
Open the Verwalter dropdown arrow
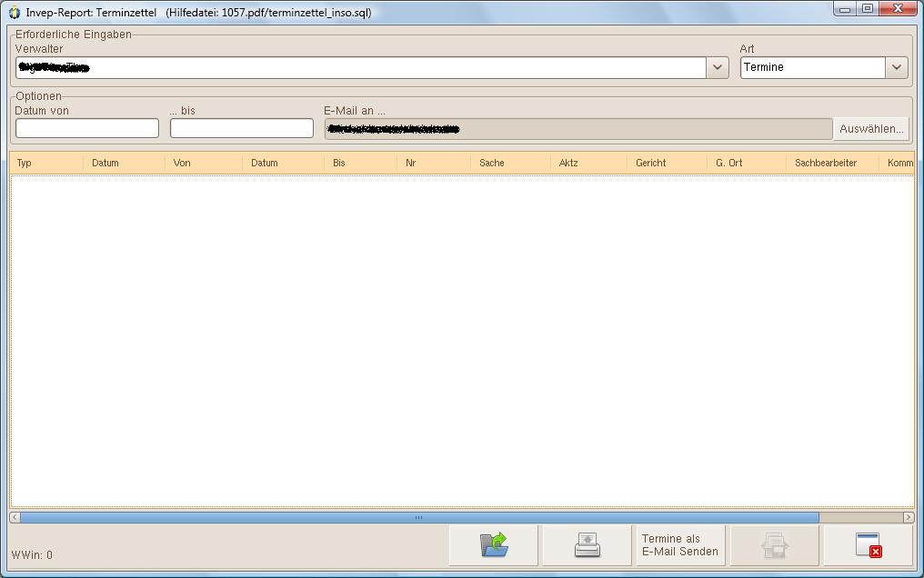coord(718,67)
